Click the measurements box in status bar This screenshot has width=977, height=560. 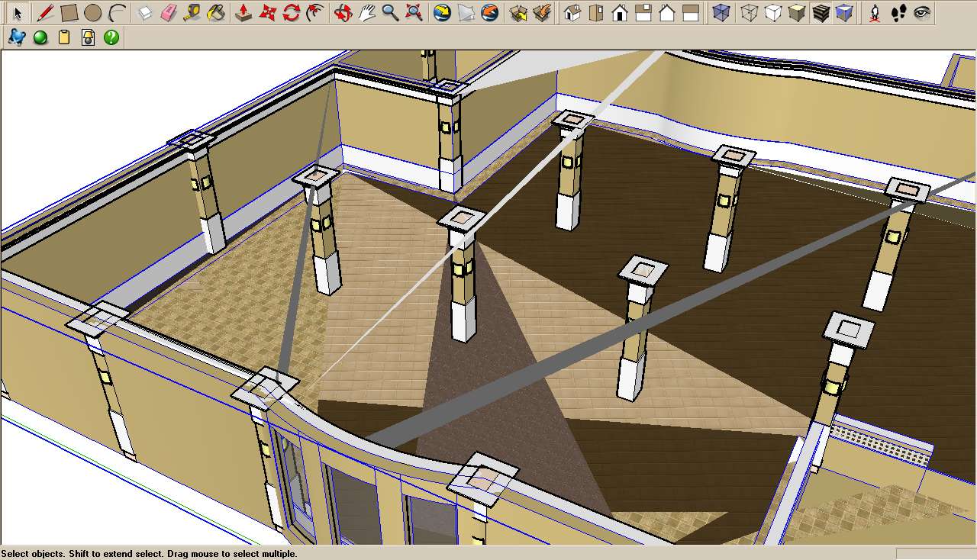pyautogui.click(x=936, y=553)
